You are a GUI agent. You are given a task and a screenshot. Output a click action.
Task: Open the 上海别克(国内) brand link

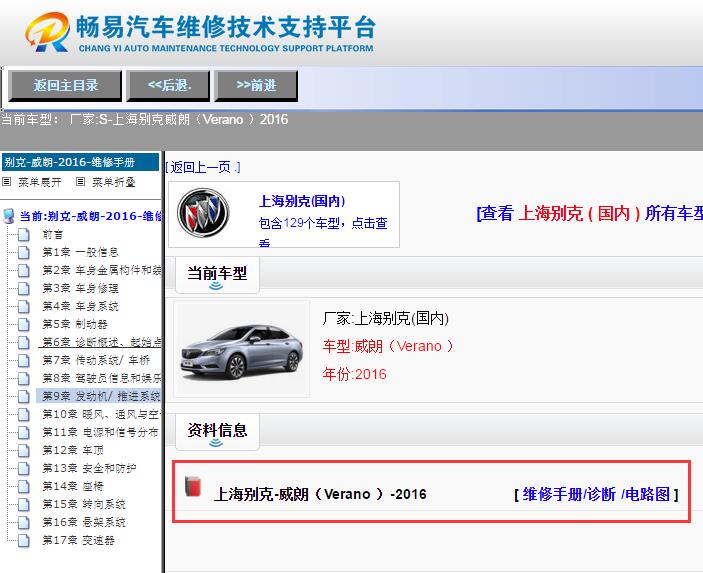coord(302,201)
